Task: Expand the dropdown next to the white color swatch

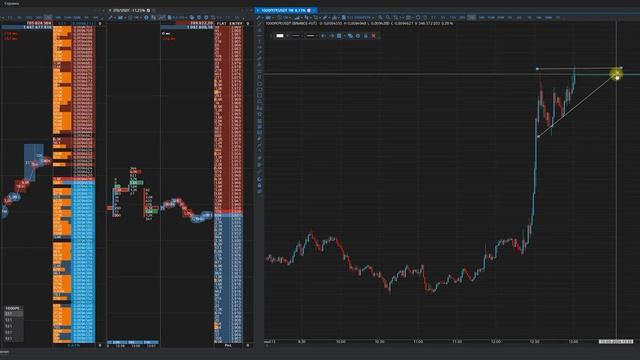Action: pyautogui.click(x=287, y=36)
